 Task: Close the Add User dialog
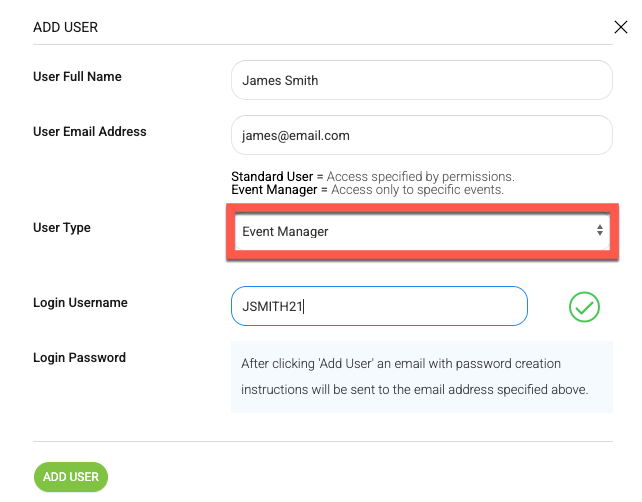621,27
